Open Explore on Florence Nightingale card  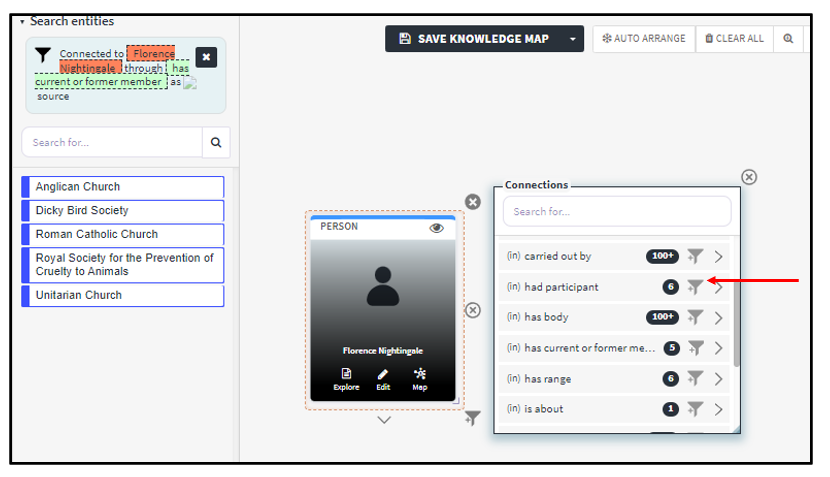(346, 379)
